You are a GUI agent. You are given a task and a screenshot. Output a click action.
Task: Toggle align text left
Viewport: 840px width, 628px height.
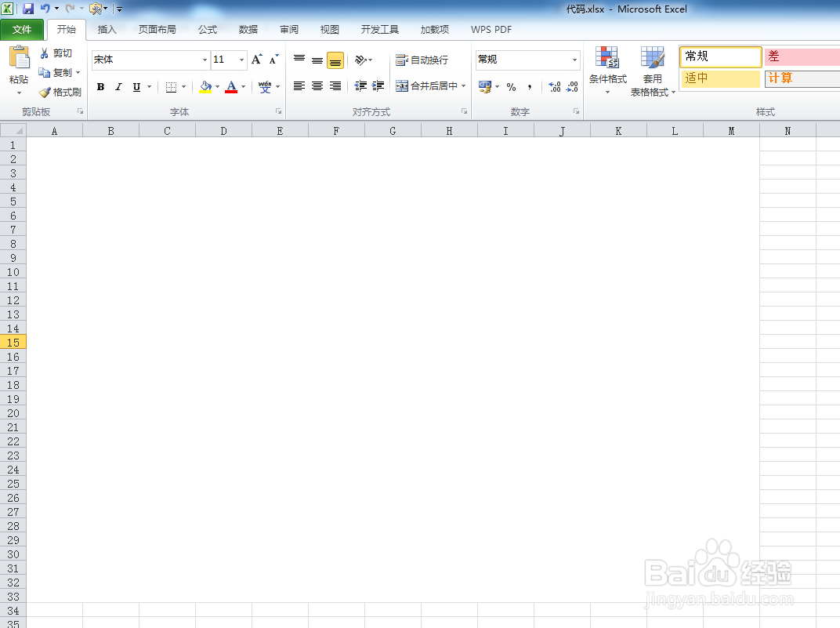[299, 85]
